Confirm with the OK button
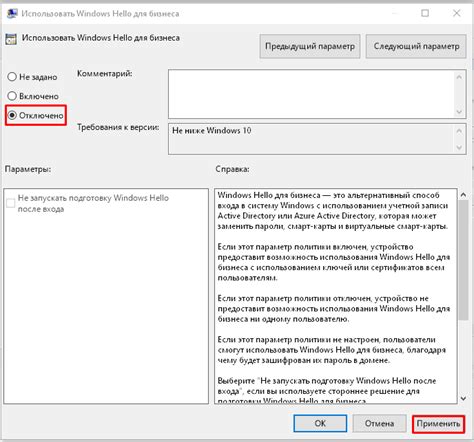 pyautogui.click(x=320, y=423)
